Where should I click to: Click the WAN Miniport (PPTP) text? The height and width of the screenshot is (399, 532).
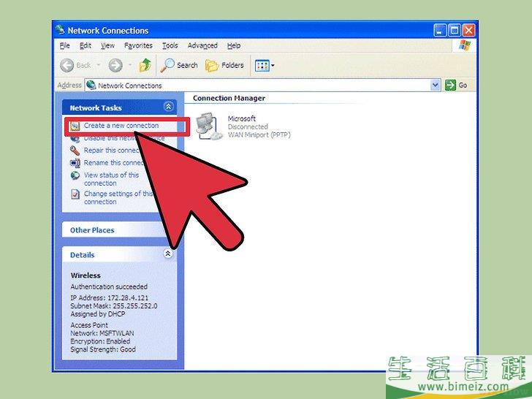(x=259, y=135)
